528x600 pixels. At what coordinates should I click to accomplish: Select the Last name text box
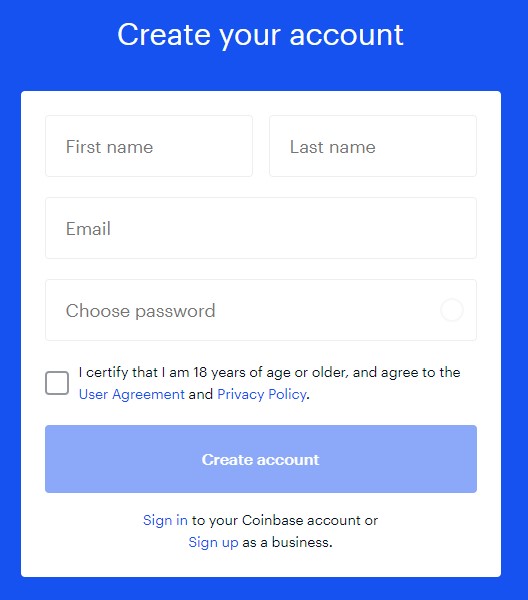(x=373, y=146)
